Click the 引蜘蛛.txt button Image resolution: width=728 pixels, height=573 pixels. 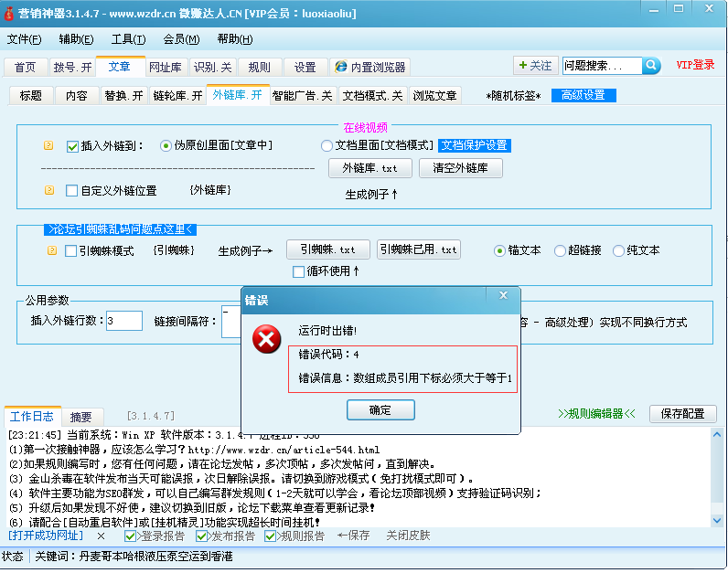tap(328, 249)
